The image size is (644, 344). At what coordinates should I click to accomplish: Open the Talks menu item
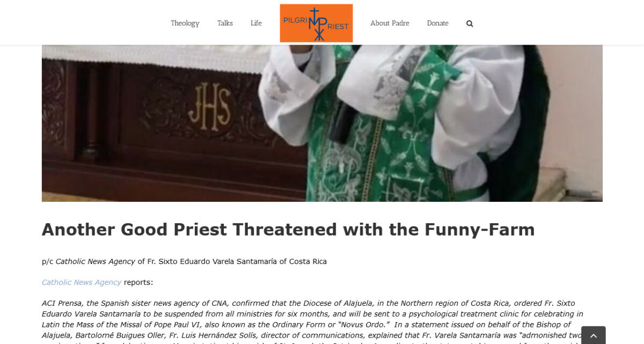(225, 23)
